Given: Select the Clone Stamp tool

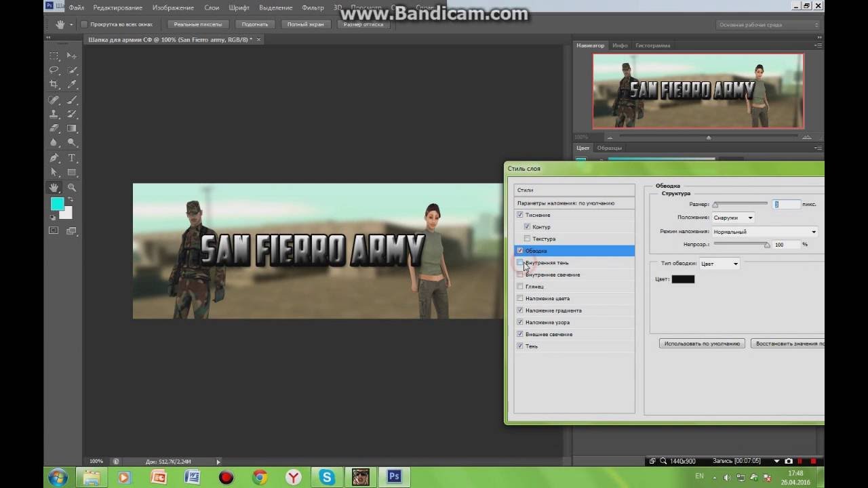Looking at the screenshot, I should tap(54, 114).
